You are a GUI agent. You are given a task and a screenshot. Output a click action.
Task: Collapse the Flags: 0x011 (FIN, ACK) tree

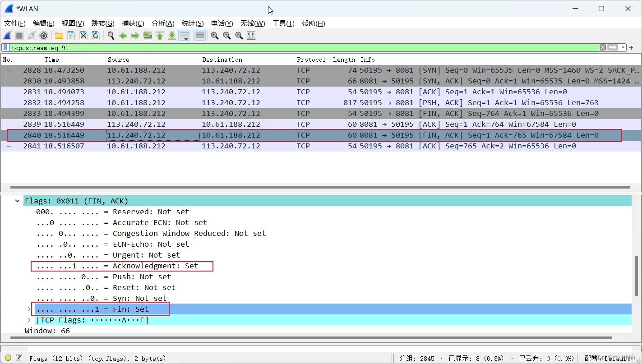click(x=18, y=201)
